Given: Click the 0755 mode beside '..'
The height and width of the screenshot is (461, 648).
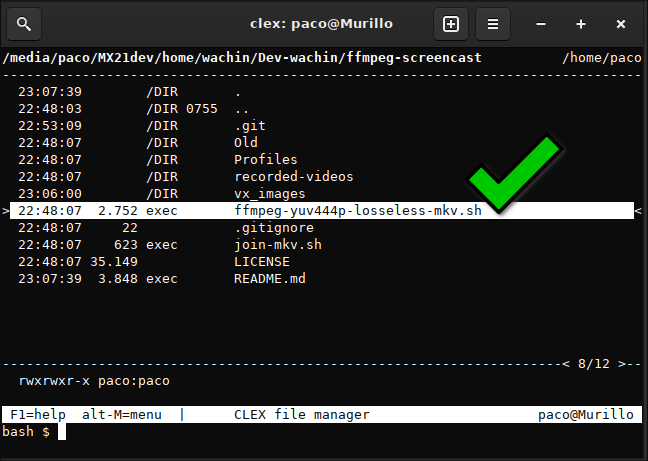Looking at the screenshot, I should (x=202, y=109).
